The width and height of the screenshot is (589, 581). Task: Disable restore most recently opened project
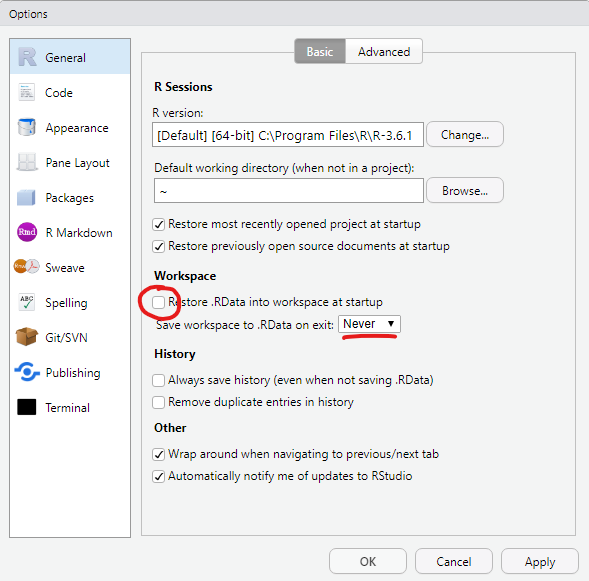tap(159, 225)
